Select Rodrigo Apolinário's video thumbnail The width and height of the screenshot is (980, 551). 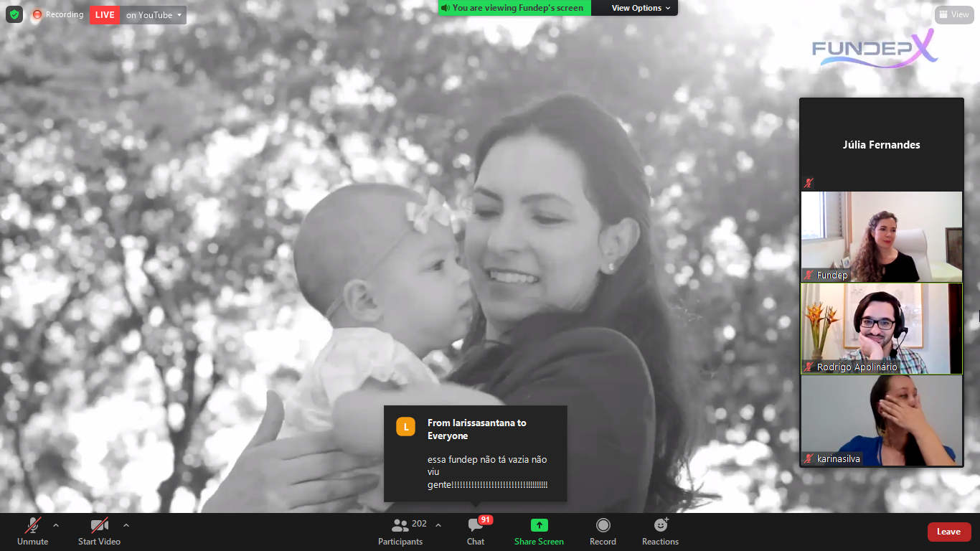pos(881,328)
